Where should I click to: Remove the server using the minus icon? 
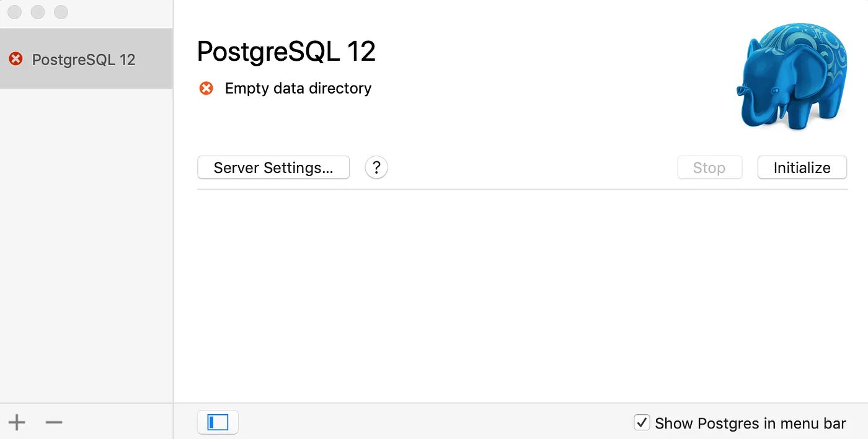54,423
